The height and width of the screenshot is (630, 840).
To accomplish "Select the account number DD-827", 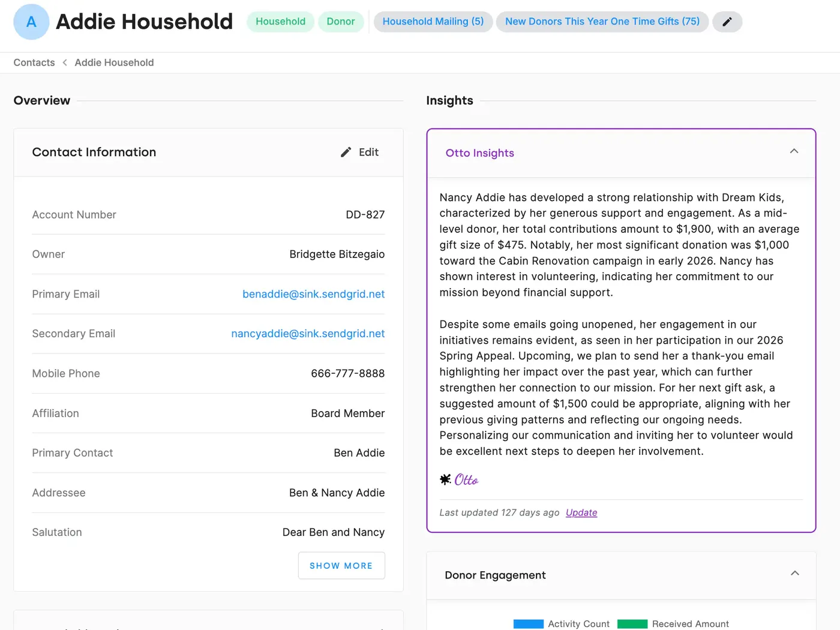I will [365, 215].
